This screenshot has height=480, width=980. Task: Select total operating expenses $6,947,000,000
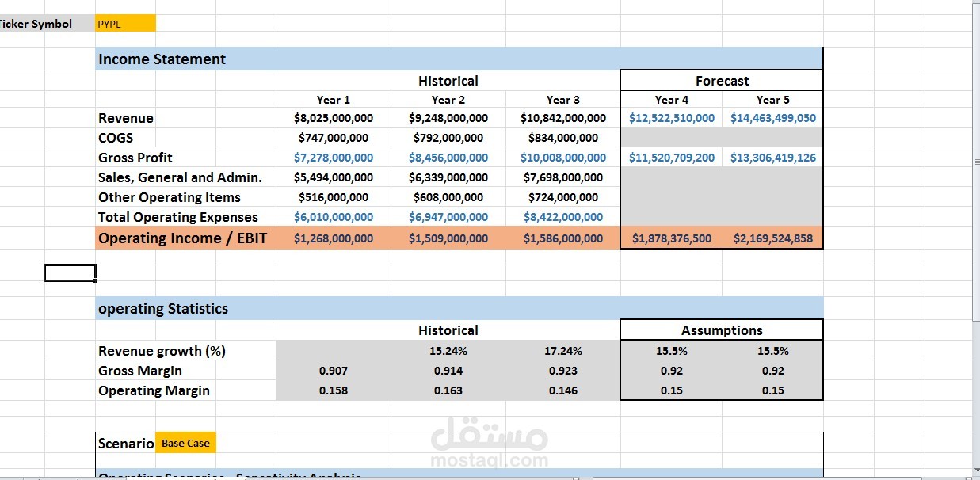click(x=448, y=217)
